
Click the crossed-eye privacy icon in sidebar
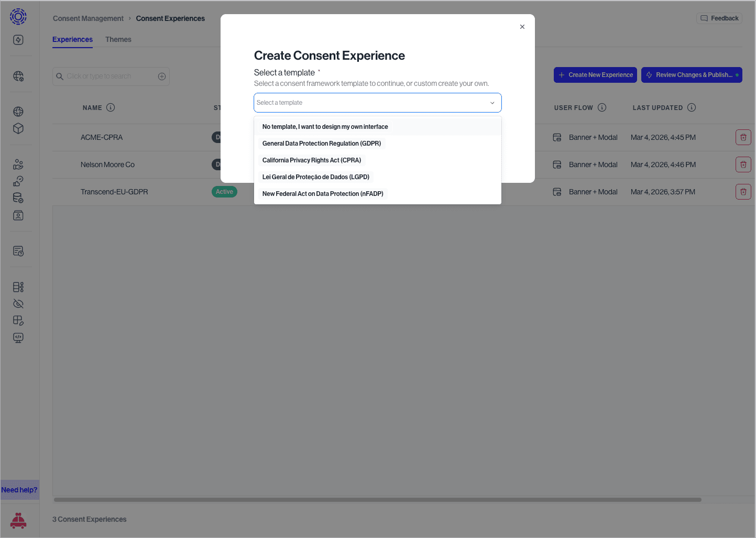pyautogui.click(x=18, y=303)
